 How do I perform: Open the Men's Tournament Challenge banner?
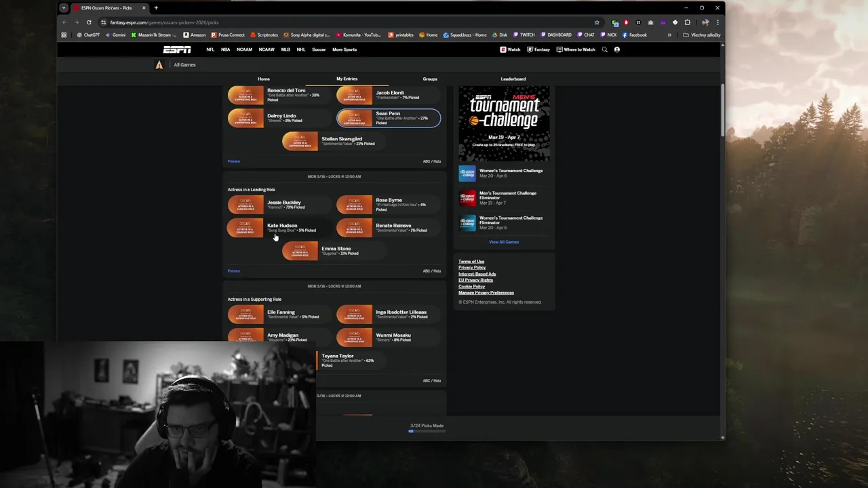pyautogui.click(x=504, y=123)
